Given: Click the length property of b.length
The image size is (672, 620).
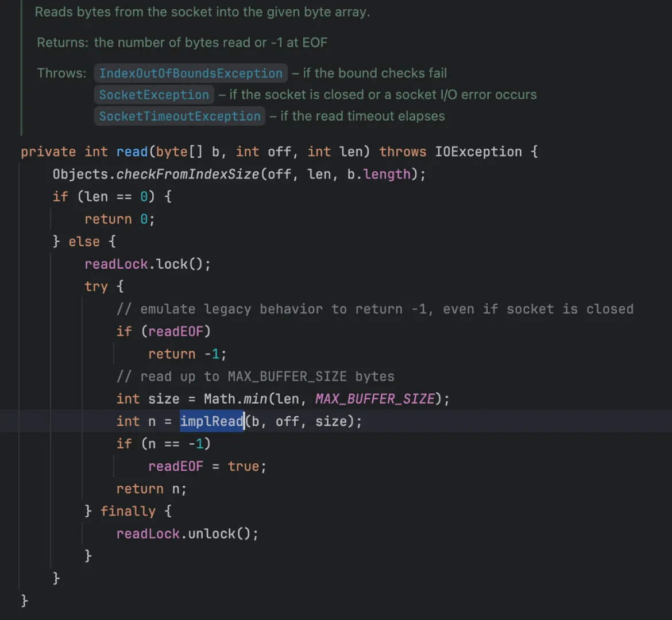Looking at the screenshot, I should (x=387, y=175).
